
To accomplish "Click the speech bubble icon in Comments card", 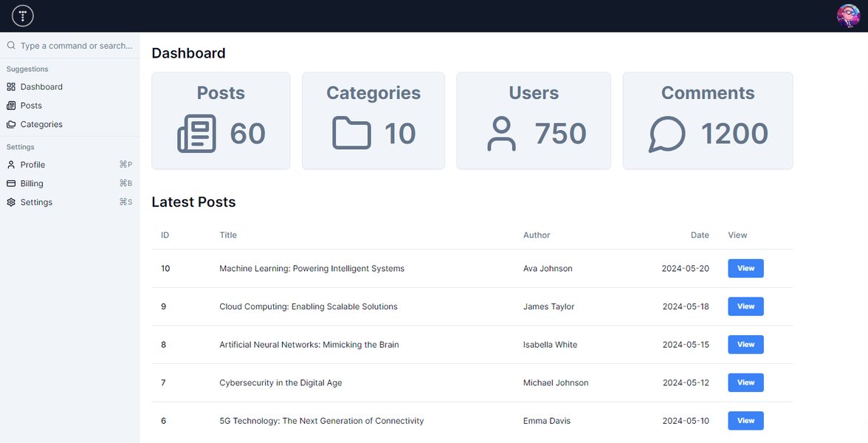I will click(667, 134).
